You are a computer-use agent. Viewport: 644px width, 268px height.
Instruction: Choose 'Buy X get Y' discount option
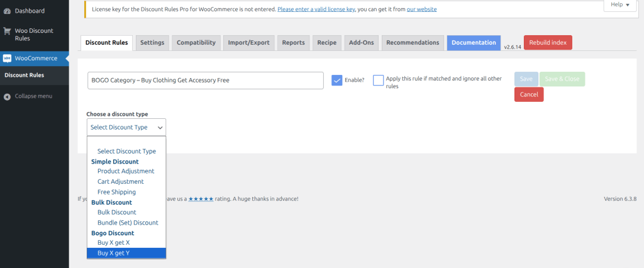pos(113,253)
